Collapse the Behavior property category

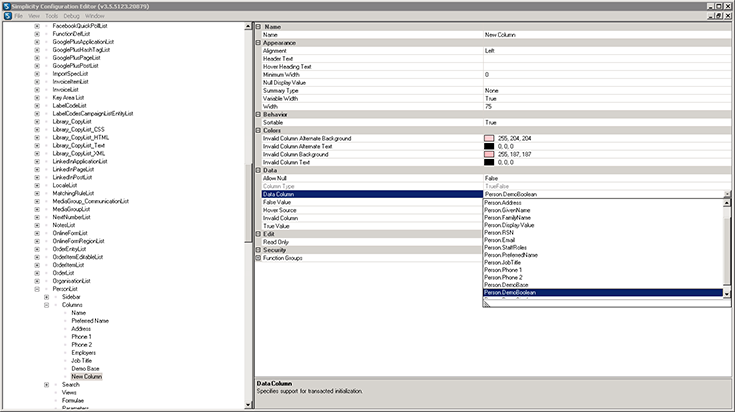(x=258, y=114)
